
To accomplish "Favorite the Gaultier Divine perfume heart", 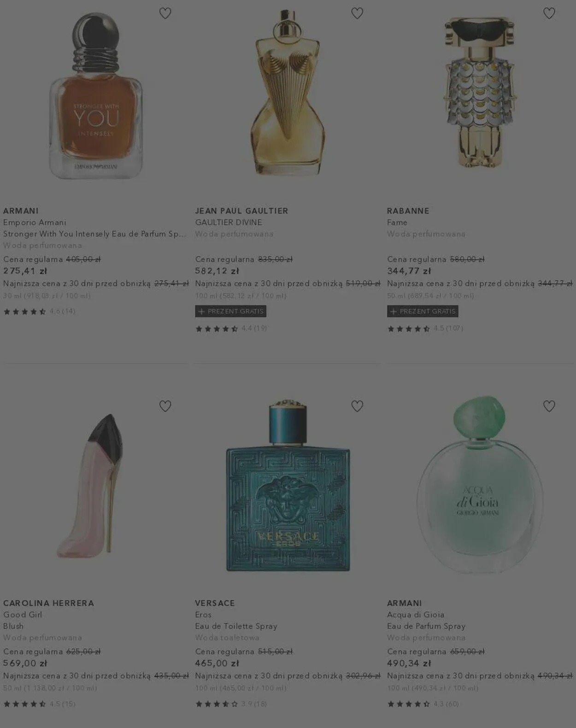I will [x=357, y=13].
